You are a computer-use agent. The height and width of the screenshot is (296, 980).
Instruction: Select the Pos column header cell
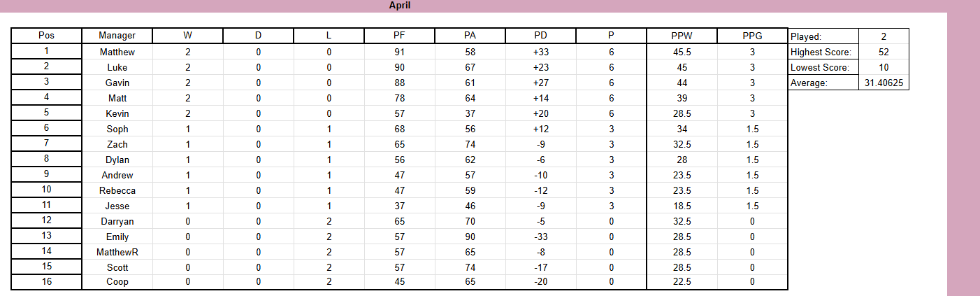47,36
